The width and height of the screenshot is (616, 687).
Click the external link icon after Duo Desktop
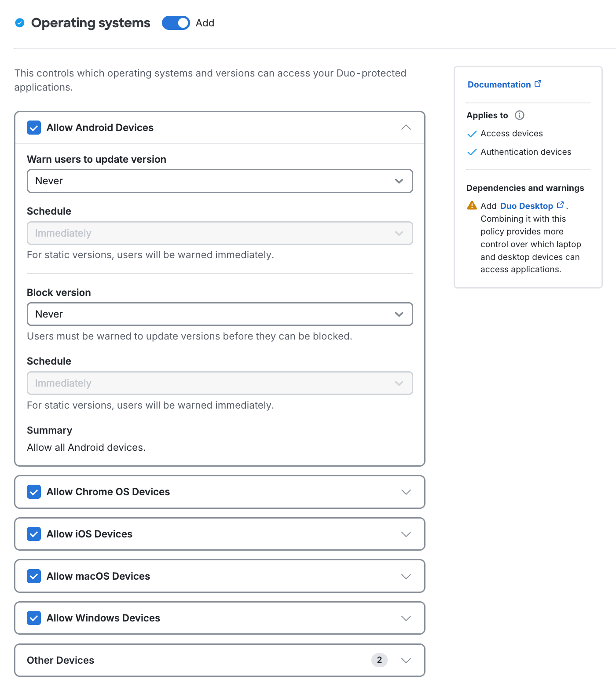(x=560, y=205)
